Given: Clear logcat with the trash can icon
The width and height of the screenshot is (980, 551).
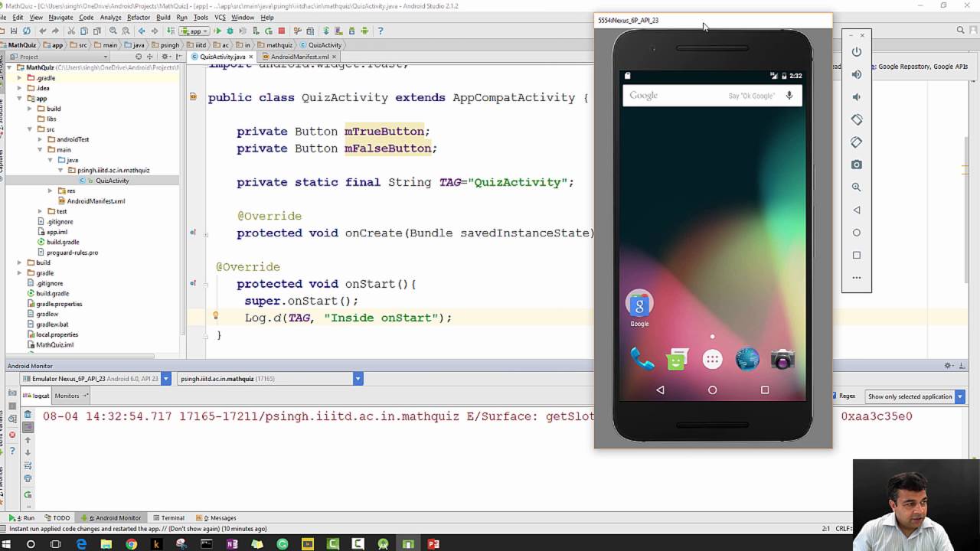Looking at the screenshot, I should click(x=28, y=415).
